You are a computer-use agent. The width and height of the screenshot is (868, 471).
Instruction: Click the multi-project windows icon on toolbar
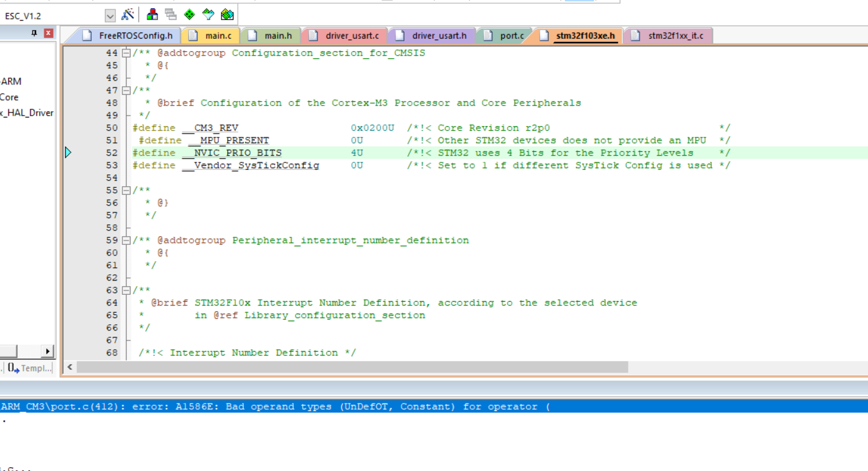(x=170, y=14)
